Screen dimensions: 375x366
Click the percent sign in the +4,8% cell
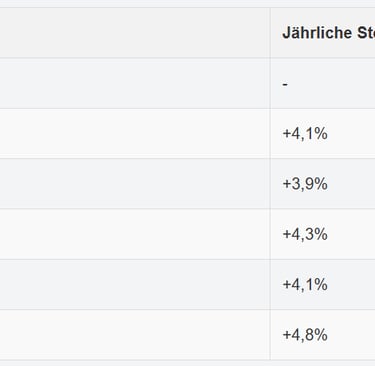tap(321, 335)
